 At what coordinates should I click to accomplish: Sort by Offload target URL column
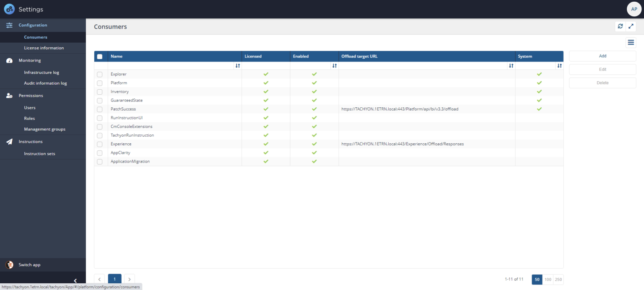coord(511,66)
